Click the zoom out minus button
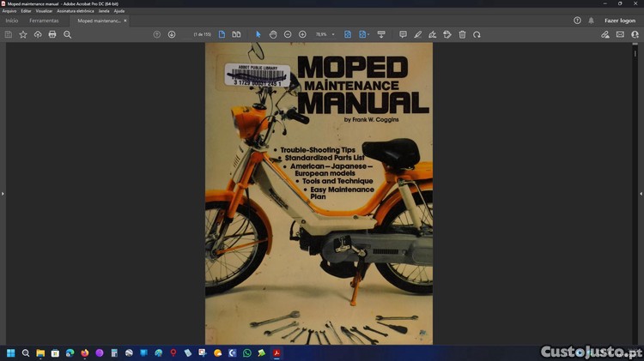644x361 pixels. tap(288, 34)
